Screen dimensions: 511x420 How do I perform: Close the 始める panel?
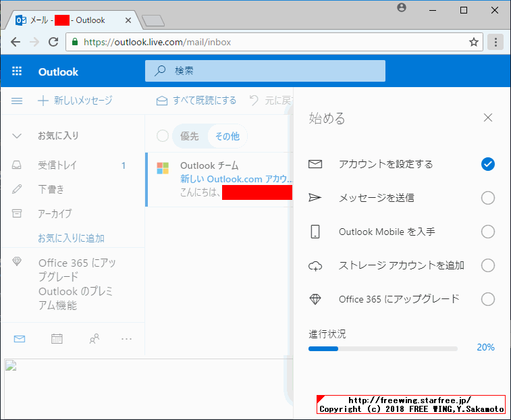[488, 117]
